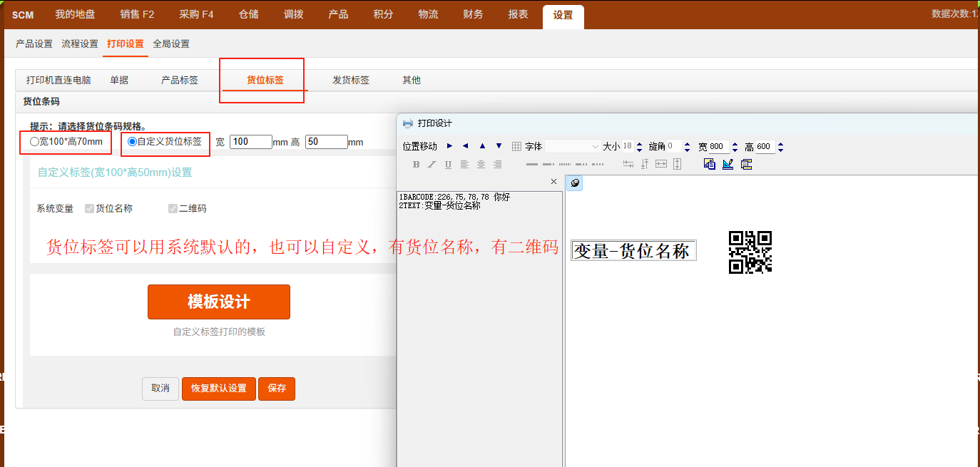Click the 恢复默认设置 button
980x467 pixels.
[219, 389]
